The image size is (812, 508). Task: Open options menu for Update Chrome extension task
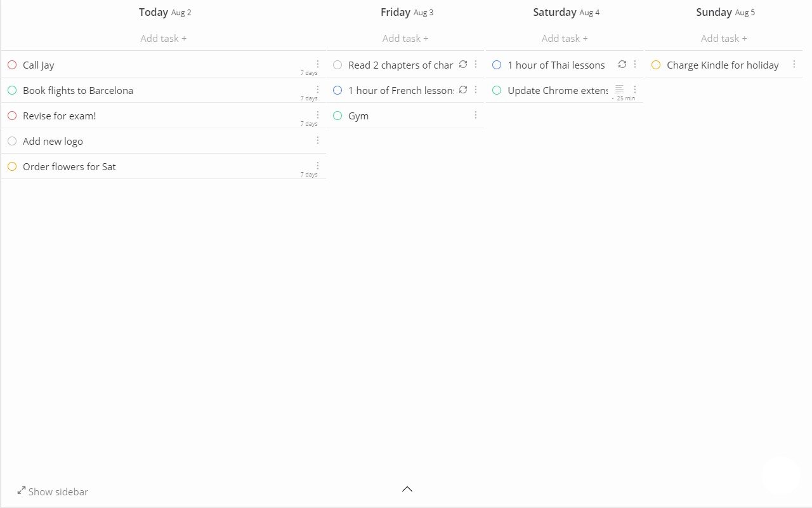635,90
